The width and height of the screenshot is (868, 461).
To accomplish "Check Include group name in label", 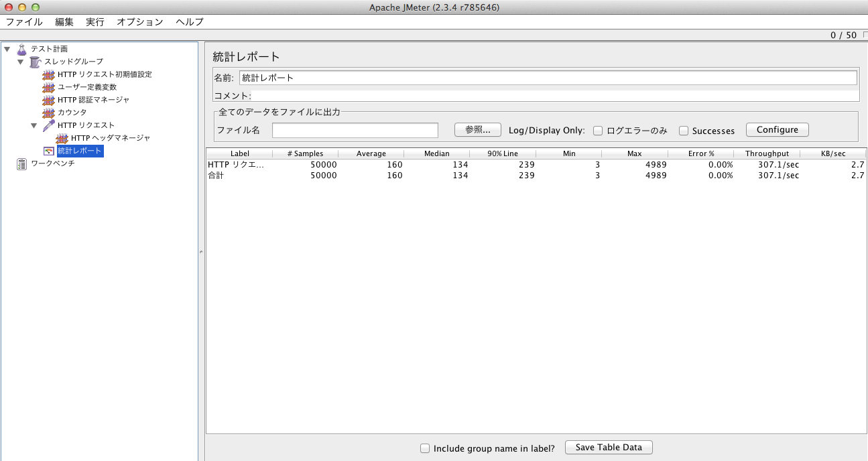I will click(424, 448).
